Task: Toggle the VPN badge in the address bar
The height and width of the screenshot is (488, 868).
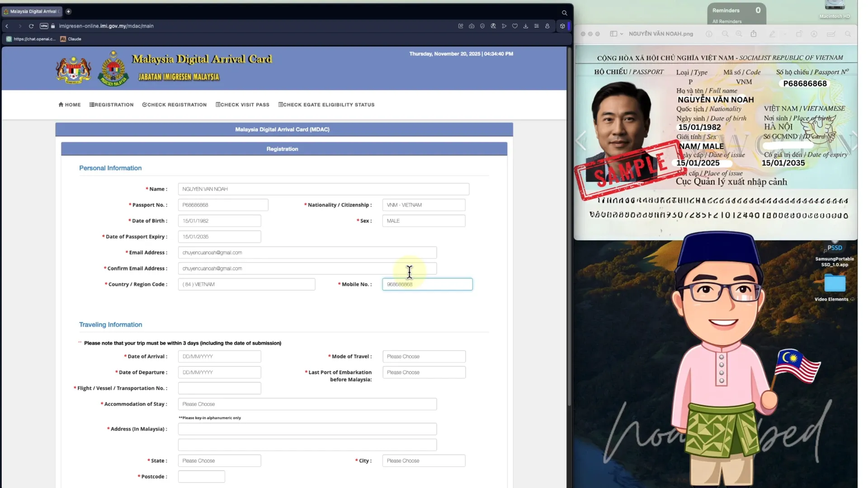Action: 44,26
